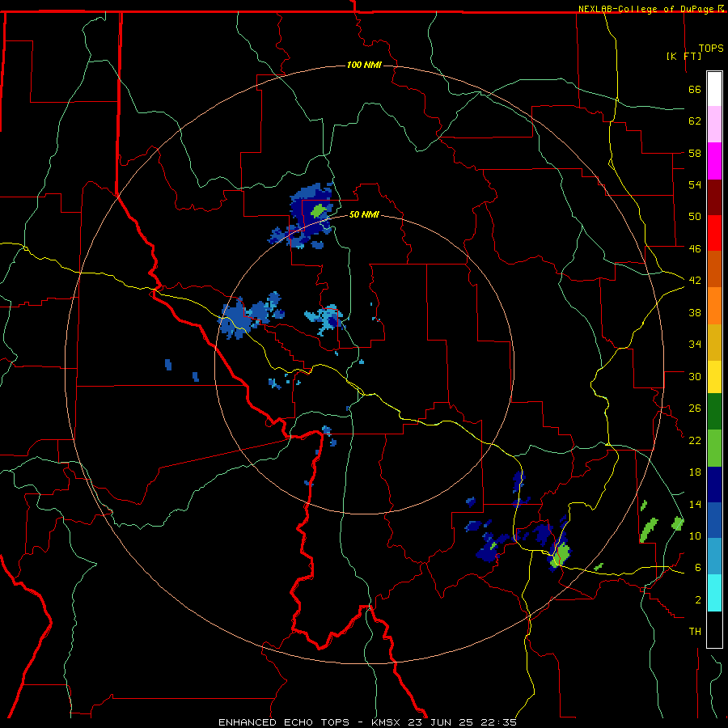Click the KMSX radar site identifier
This screenshot has width=728, height=728.
point(387,722)
